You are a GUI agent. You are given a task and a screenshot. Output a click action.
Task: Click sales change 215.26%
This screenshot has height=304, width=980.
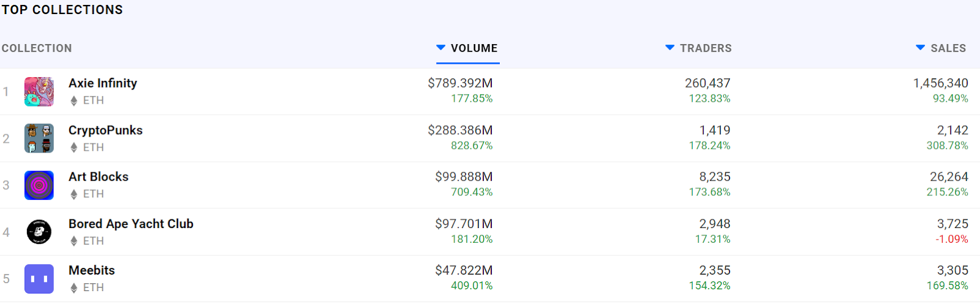click(x=948, y=192)
